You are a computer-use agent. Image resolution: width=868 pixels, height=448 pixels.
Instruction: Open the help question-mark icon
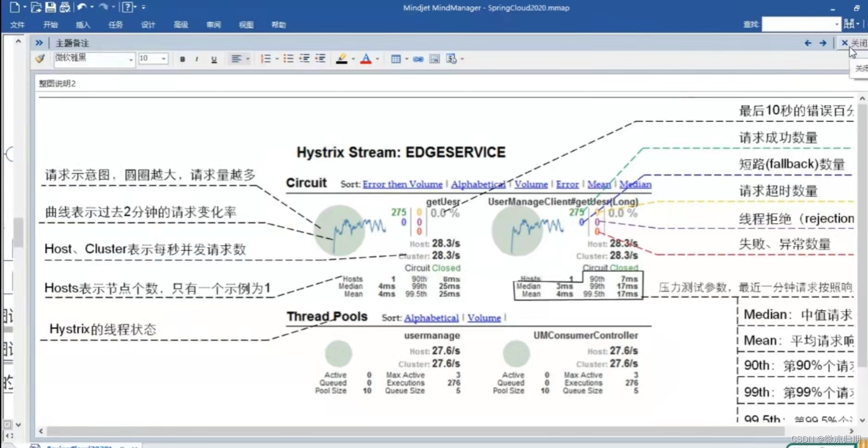127,7
